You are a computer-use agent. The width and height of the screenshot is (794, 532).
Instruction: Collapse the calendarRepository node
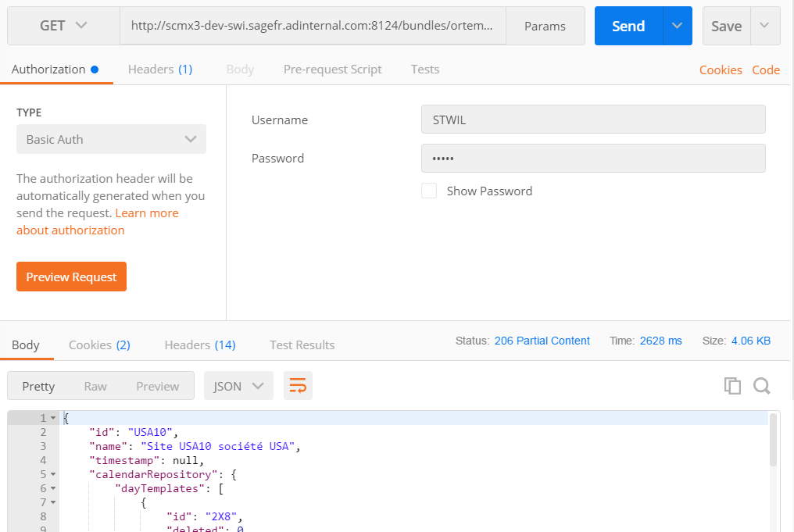click(x=53, y=474)
